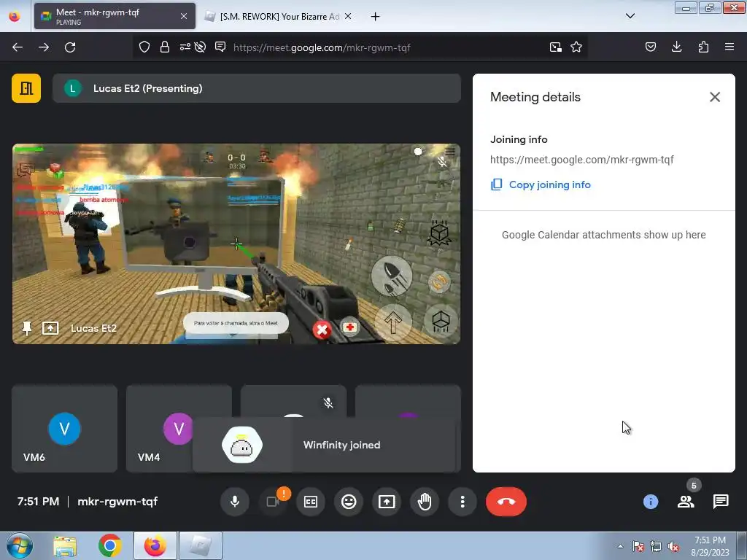Click the Firefox taskbar button

pyautogui.click(x=155, y=545)
